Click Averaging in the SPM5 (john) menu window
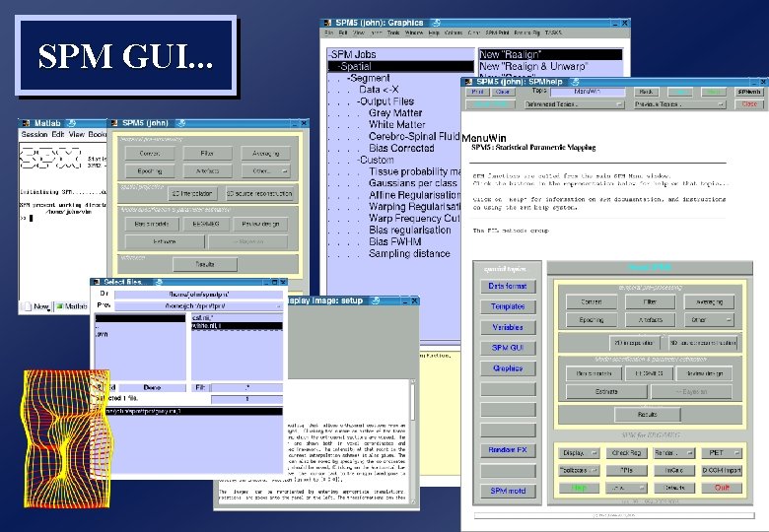Screen dimensions: 769x532 (x=265, y=154)
